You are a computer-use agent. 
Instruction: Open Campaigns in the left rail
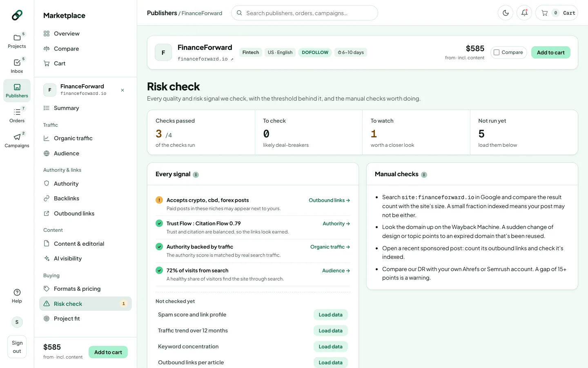click(x=17, y=140)
